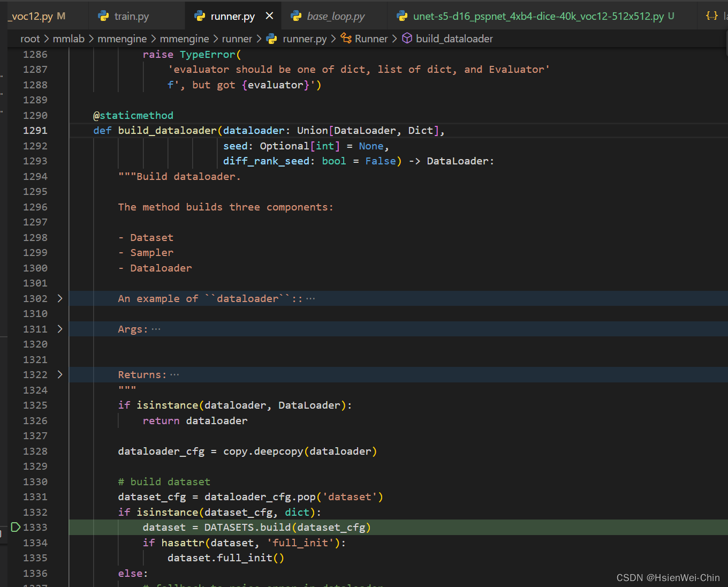Click the 'raise TypeError(' statement
Viewport: 728px width, 587px height.
pyautogui.click(x=192, y=54)
